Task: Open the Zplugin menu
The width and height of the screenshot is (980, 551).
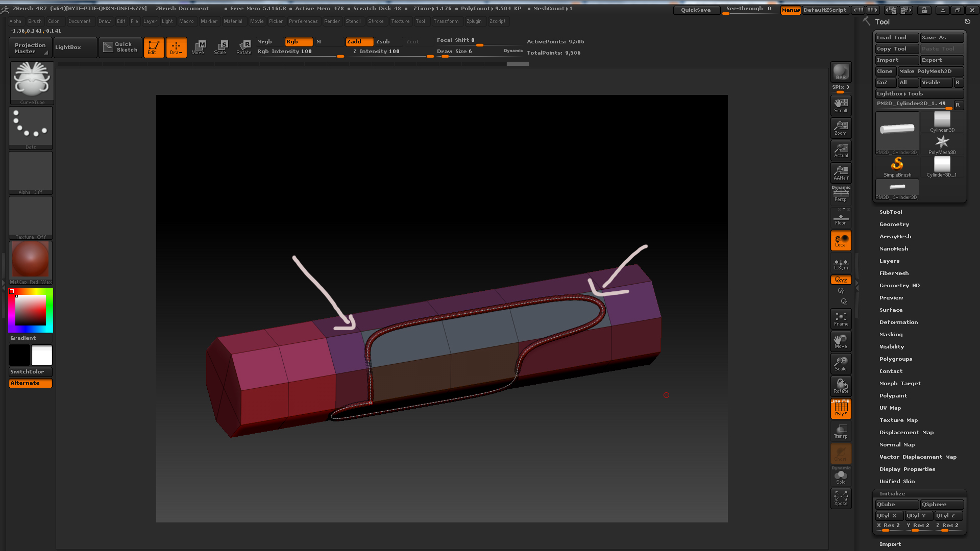Action: 474,21
